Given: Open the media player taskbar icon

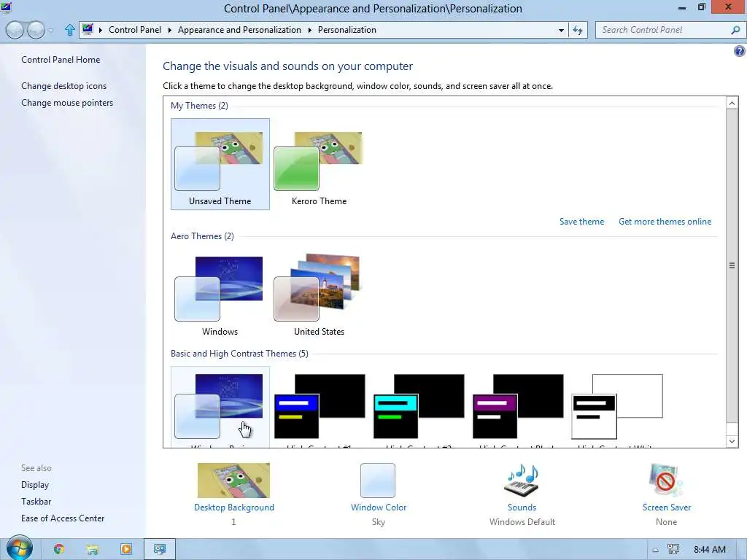Looking at the screenshot, I should point(126,549).
